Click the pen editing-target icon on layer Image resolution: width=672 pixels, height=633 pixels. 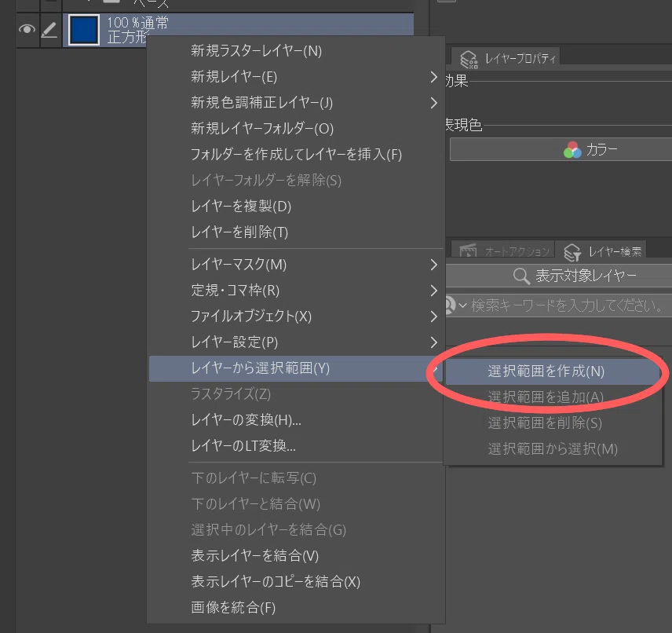click(x=49, y=30)
